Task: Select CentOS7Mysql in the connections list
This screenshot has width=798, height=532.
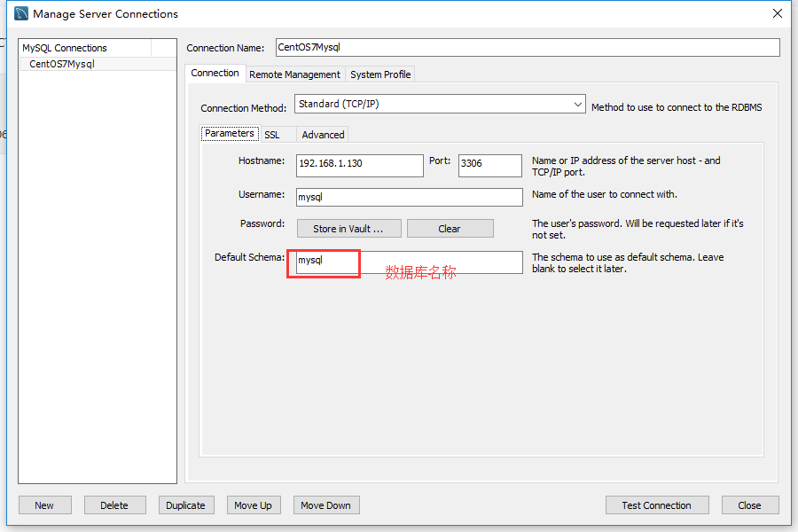Action: point(98,64)
